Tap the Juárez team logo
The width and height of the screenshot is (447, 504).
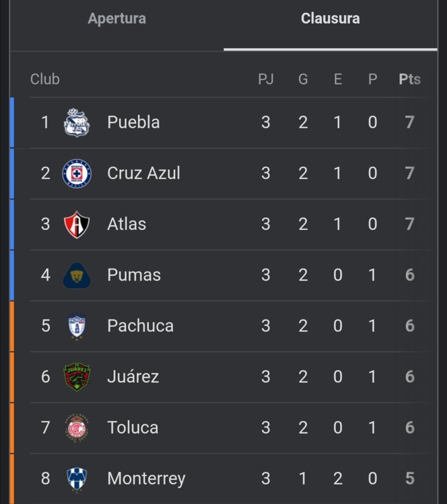click(x=77, y=377)
